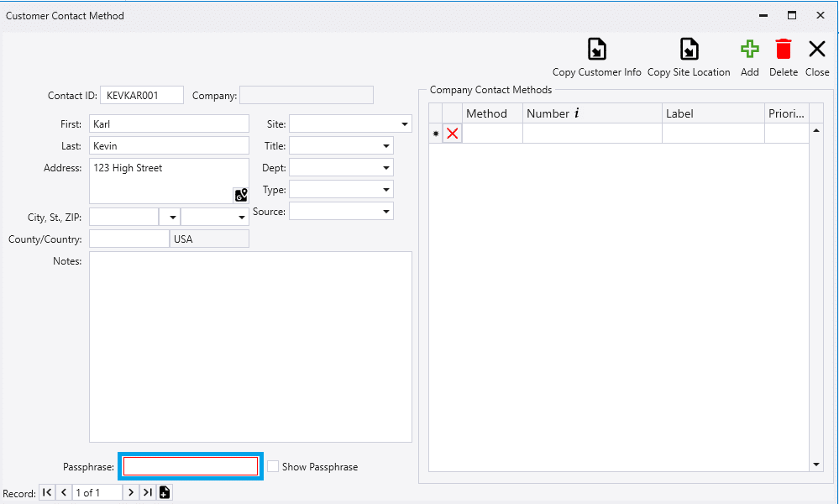Image resolution: width=839 pixels, height=504 pixels.
Task: Click scroll down arrow in contact methods grid
Action: point(816,464)
